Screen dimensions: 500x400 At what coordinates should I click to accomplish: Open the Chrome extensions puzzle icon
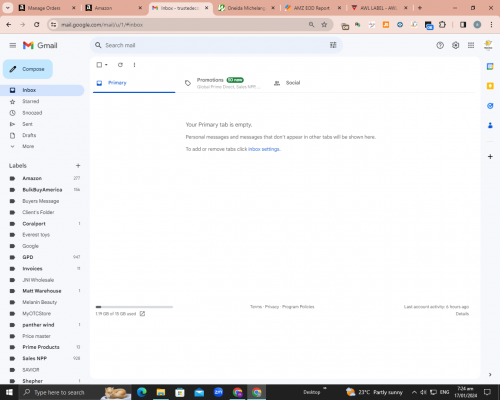coord(442,24)
